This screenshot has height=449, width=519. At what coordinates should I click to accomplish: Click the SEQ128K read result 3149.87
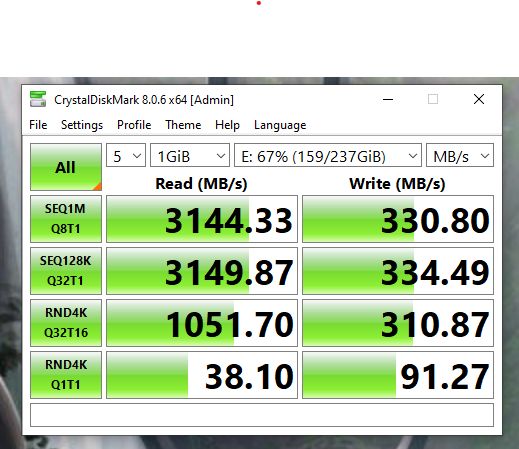coord(202,271)
